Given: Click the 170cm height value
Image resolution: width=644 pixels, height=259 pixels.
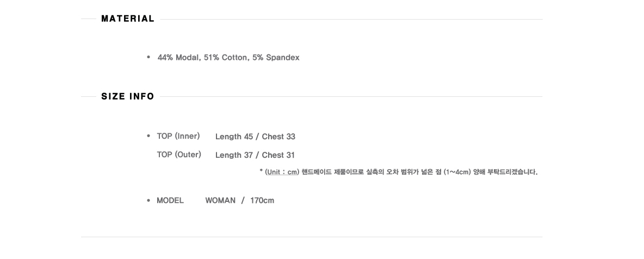Looking at the screenshot, I should tap(262, 201).
